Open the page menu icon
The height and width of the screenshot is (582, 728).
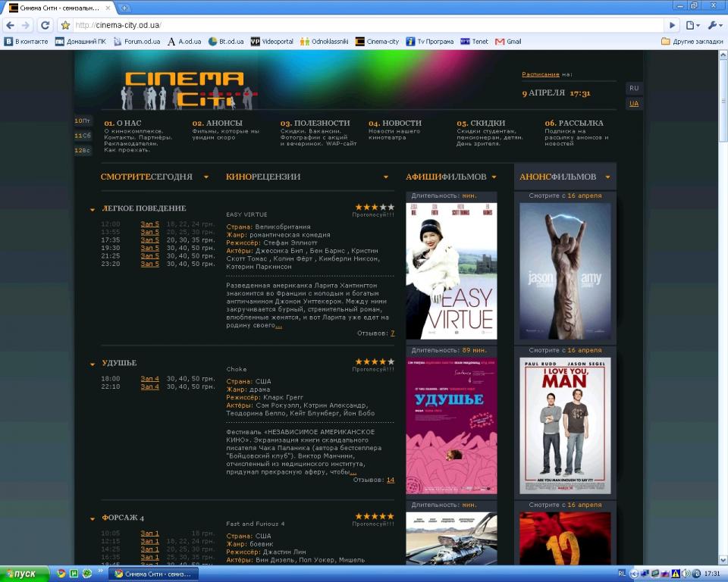click(692, 25)
